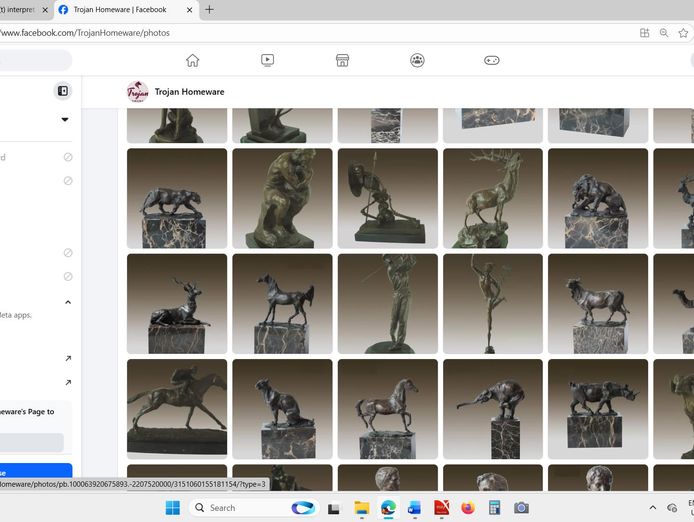This screenshot has width=694, height=522.
Task: Open the elephant statue photo
Action: click(492, 408)
